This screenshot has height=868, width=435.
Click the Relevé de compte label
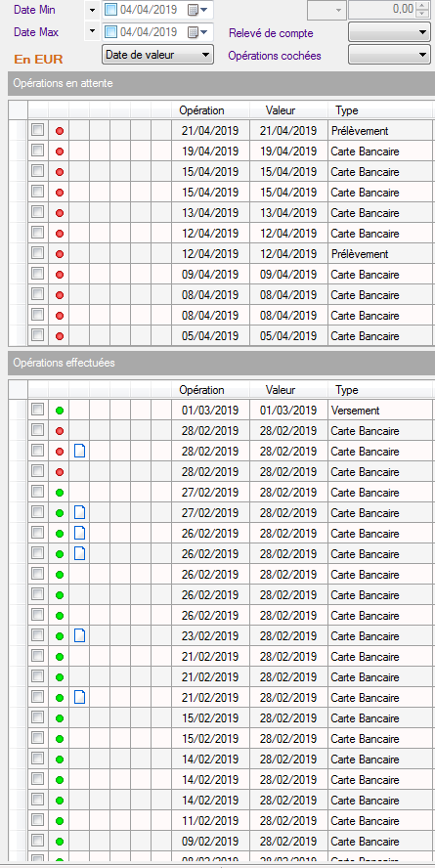271,32
